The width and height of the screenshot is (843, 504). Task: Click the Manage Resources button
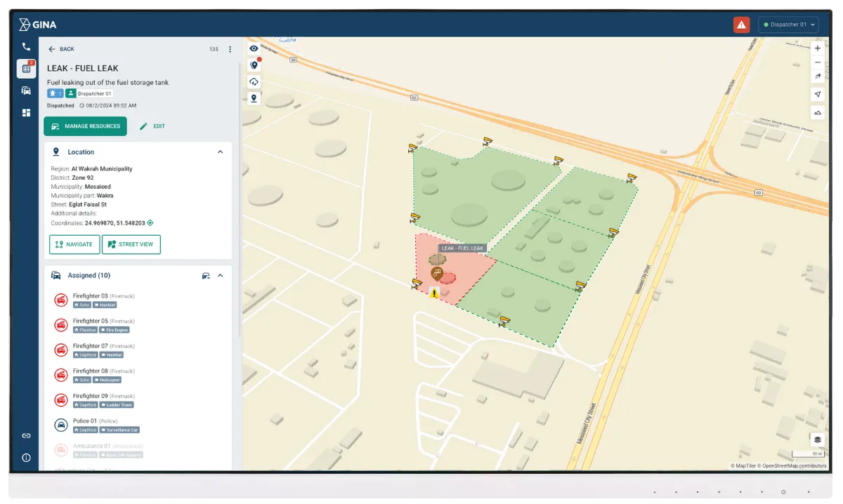85,126
